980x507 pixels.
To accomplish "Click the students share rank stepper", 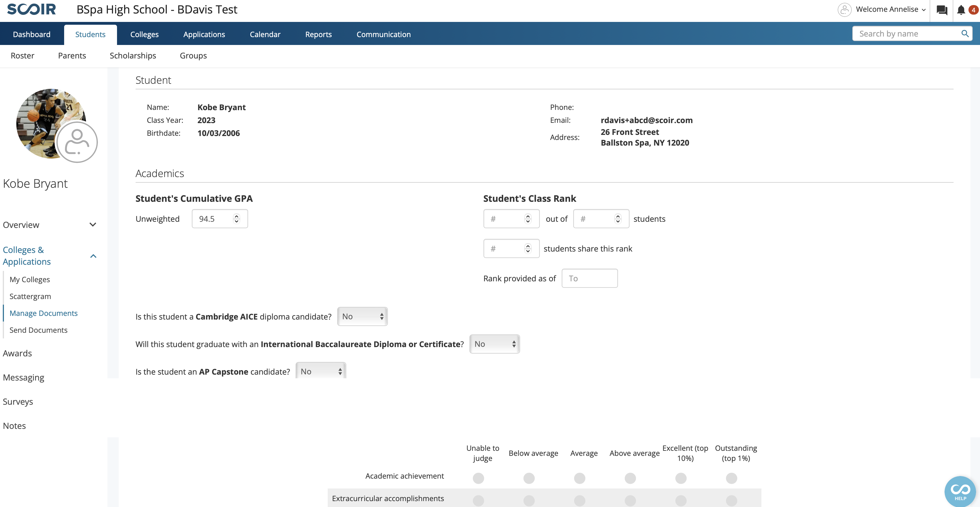I will click(x=528, y=248).
